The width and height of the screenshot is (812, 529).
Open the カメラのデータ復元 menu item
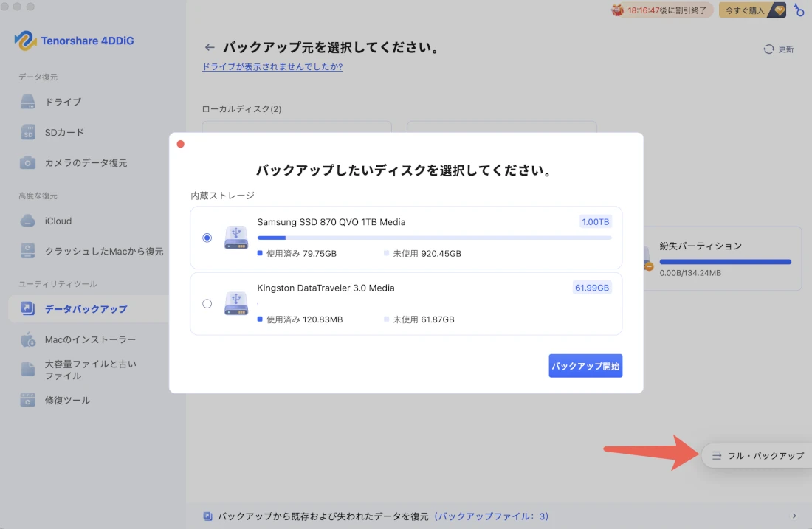point(89,162)
